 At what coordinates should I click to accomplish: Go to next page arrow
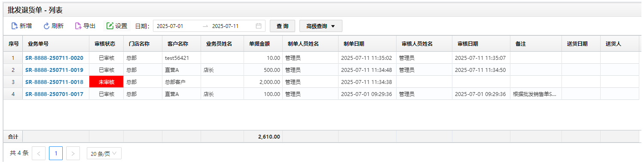point(73,153)
